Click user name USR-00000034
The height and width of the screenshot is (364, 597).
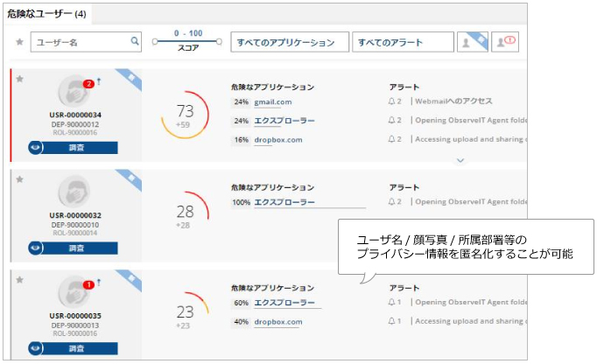pos(75,115)
